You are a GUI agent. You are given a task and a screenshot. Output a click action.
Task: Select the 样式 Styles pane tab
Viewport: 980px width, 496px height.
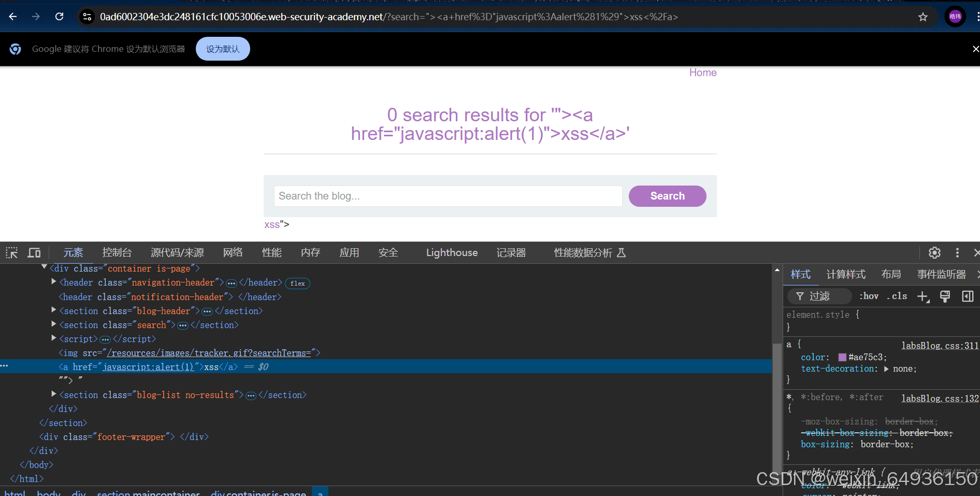[x=801, y=274]
